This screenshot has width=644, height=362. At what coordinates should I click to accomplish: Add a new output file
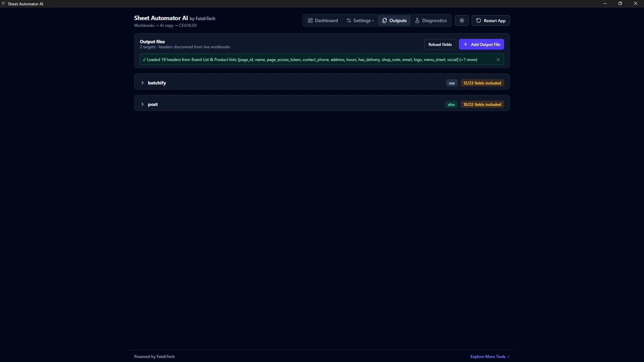(481, 44)
